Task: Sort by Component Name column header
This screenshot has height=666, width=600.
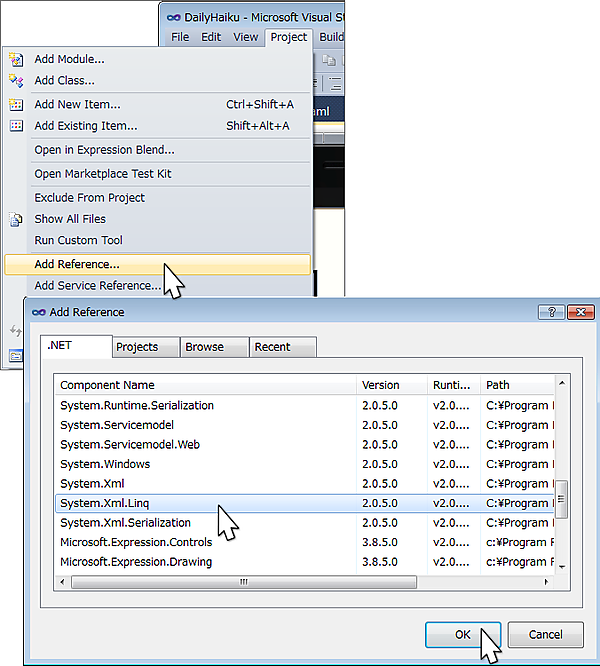Action: click(206, 385)
